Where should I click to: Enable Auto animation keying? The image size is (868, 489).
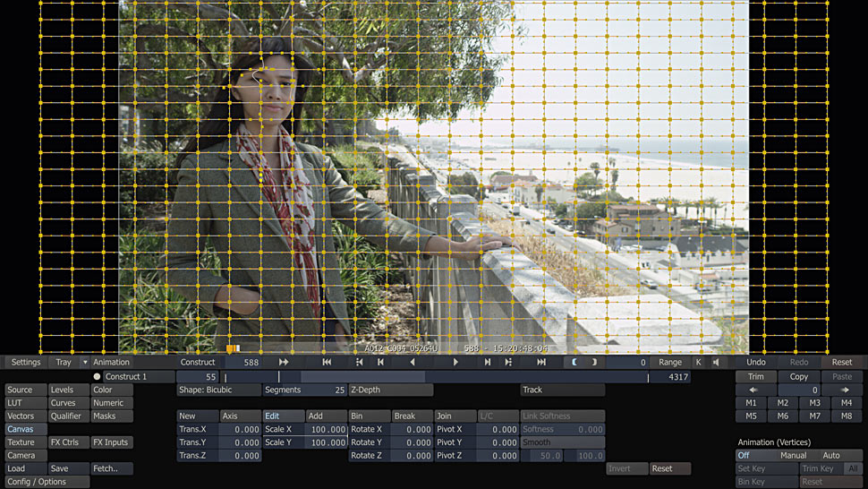(x=831, y=456)
